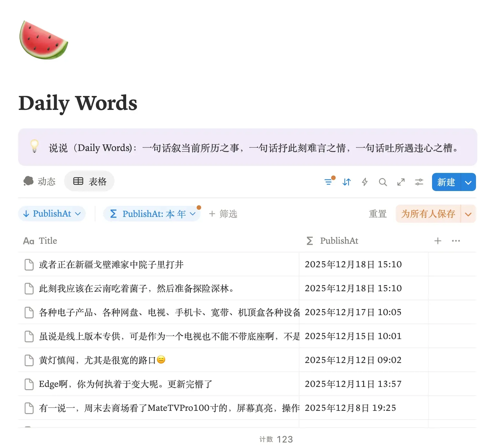This screenshot has width=498, height=448.
Task: Click the lightbulb callout icon
Action: pyautogui.click(x=35, y=146)
